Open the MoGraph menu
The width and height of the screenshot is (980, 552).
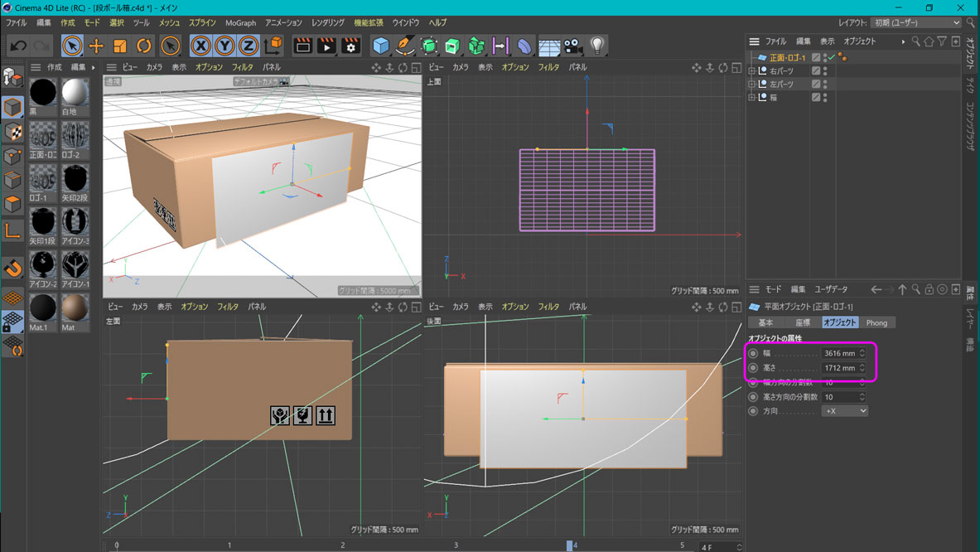click(240, 22)
